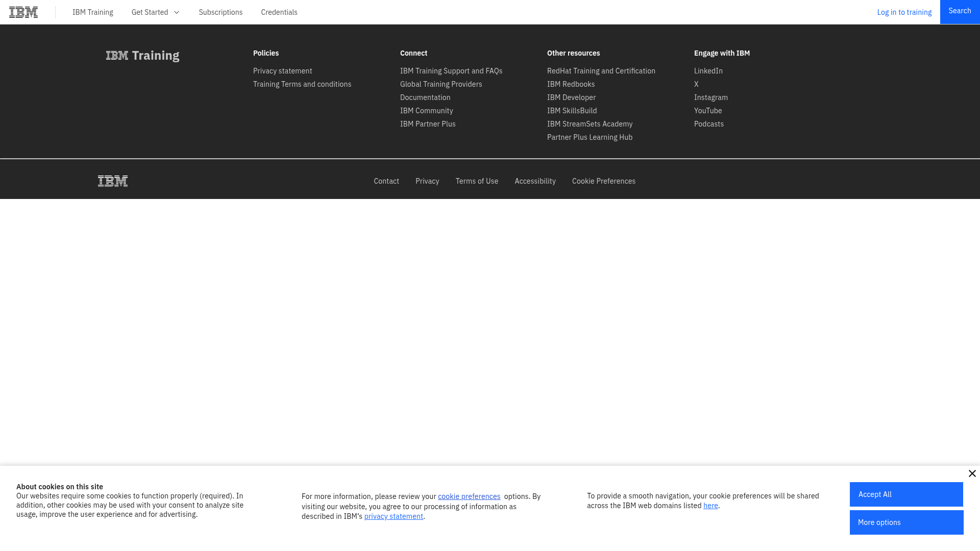Open the Credentials nav item
The height and width of the screenshot is (551, 980).
[279, 12]
